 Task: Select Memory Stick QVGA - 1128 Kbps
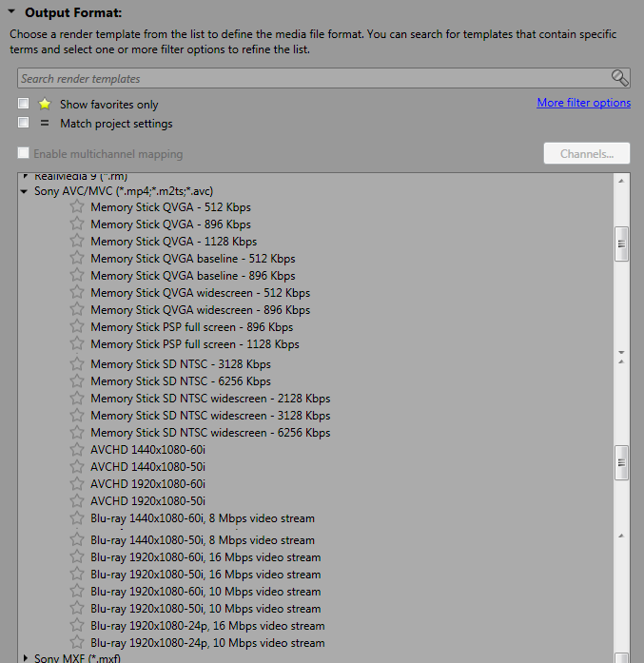pyautogui.click(x=174, y=242)
